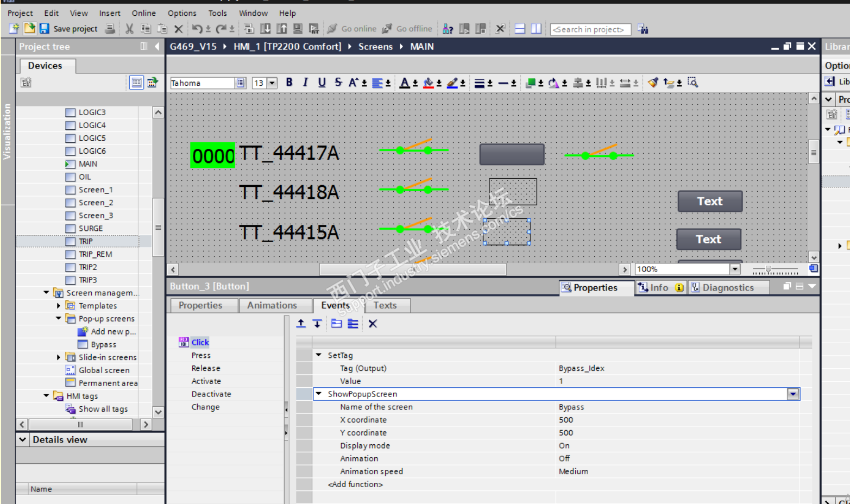
Task: Click the zoom selection magnifier icon
Action: pos(692,83)
